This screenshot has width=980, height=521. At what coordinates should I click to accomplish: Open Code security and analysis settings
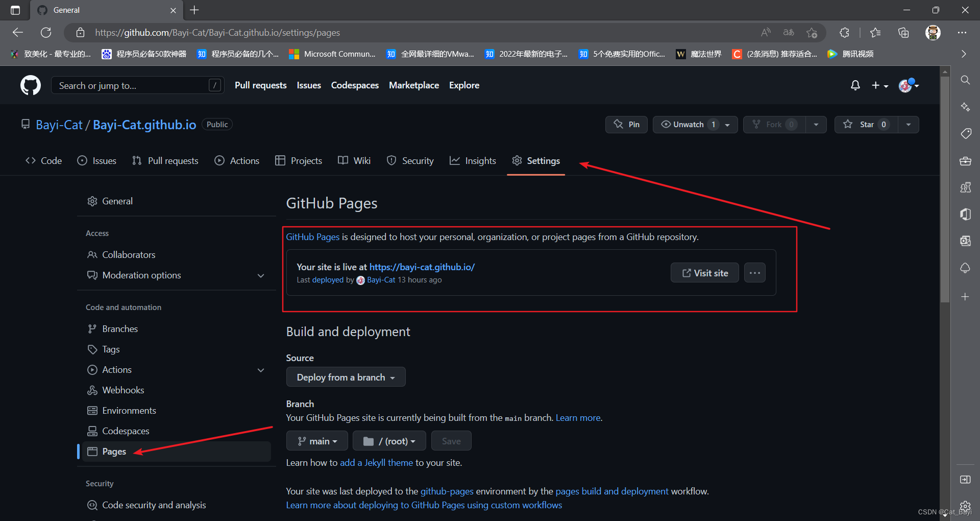pyautogui.click(x=154, y=505)
